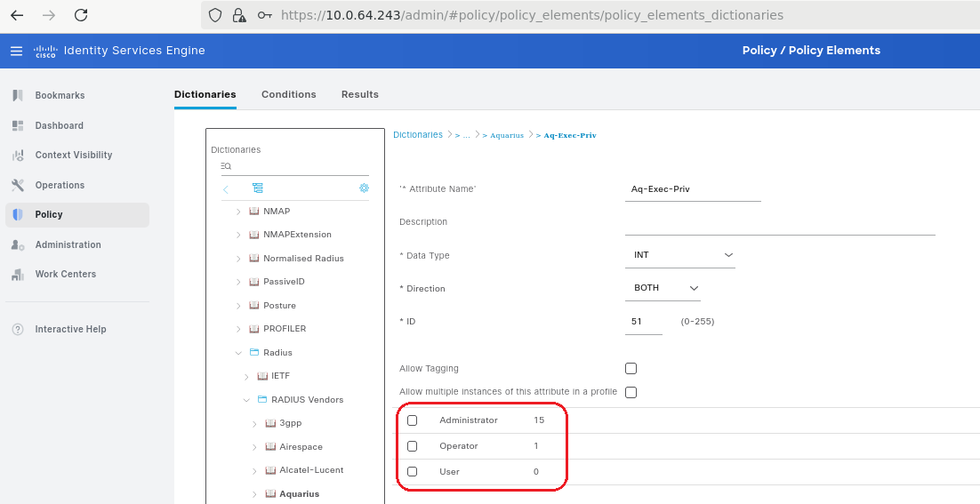Click the Radius folder icon

click(253, 352)
